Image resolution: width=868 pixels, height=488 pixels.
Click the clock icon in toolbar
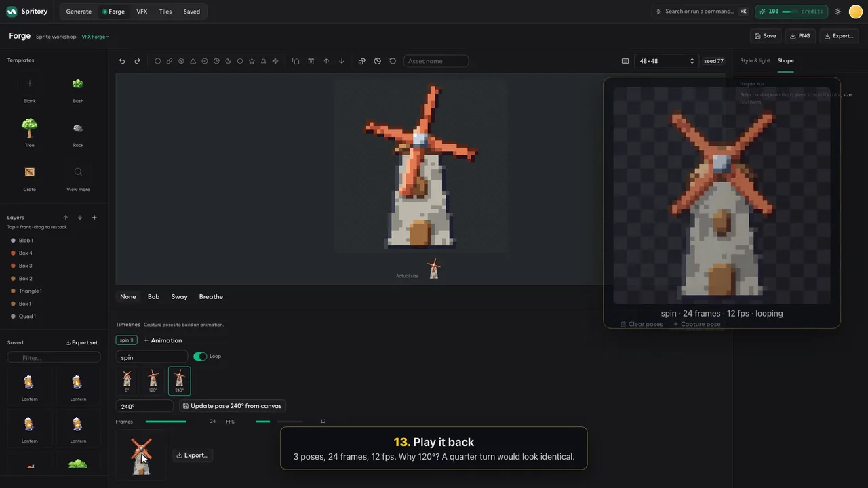(x=378, y=61)
